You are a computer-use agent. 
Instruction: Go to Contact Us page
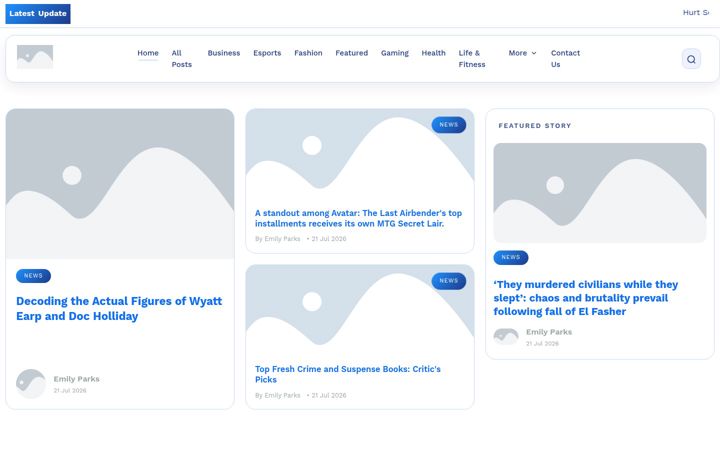pyautogui.click(x=565, y=59)
